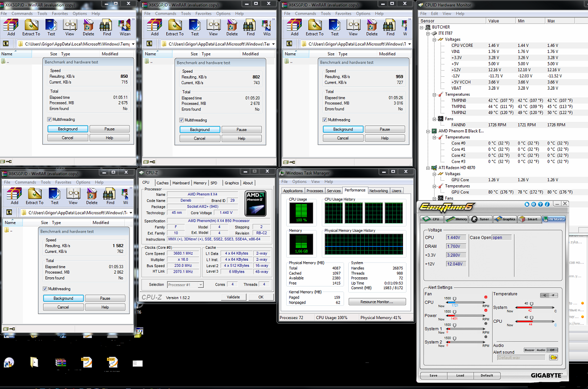Click the Add icon in top-left WinRAR window
Viewport: 588px width, 389px height.
click(11, 27)
